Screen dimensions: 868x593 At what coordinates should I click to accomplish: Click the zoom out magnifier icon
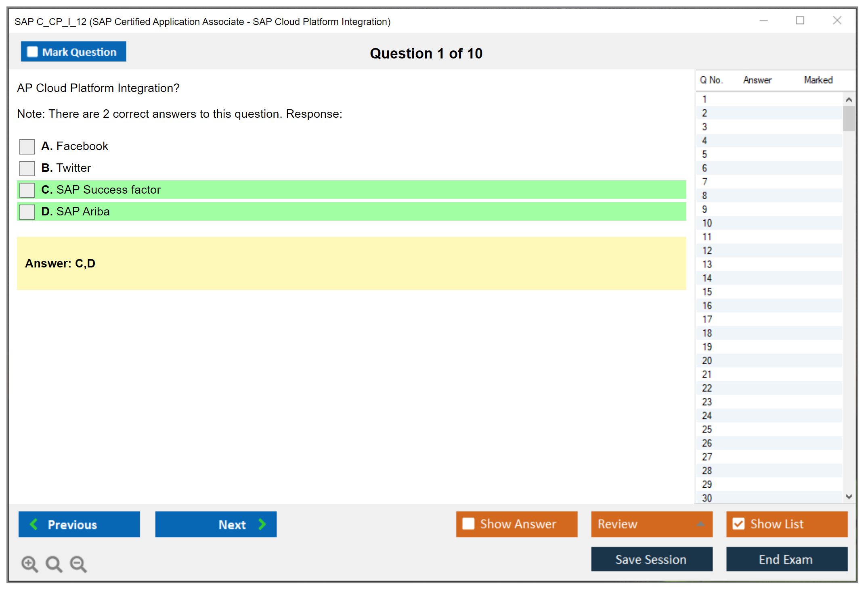(x=78, y=564)
